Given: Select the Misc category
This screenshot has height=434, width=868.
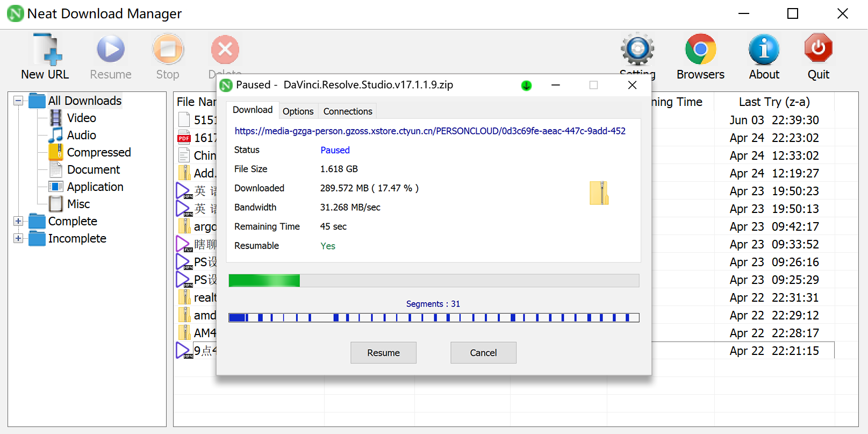Looking at the screenshot, I should (x=78, y=204).
